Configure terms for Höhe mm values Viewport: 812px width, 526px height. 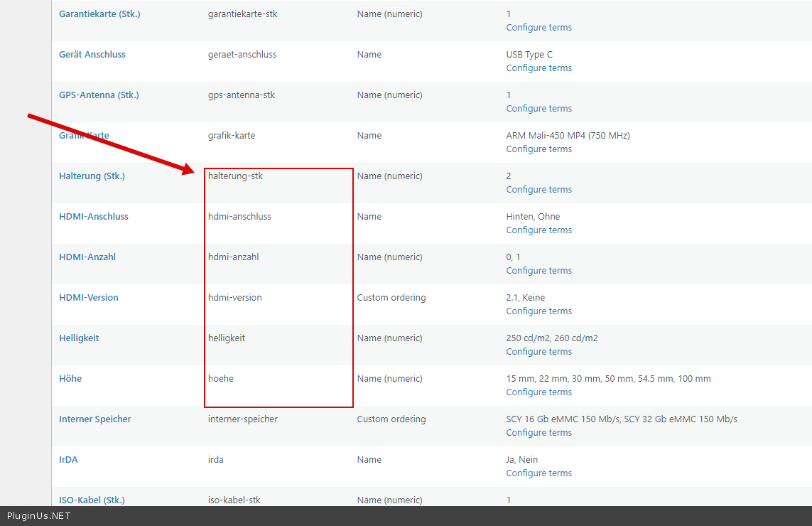pyautogui.click(x=538, y=392)
